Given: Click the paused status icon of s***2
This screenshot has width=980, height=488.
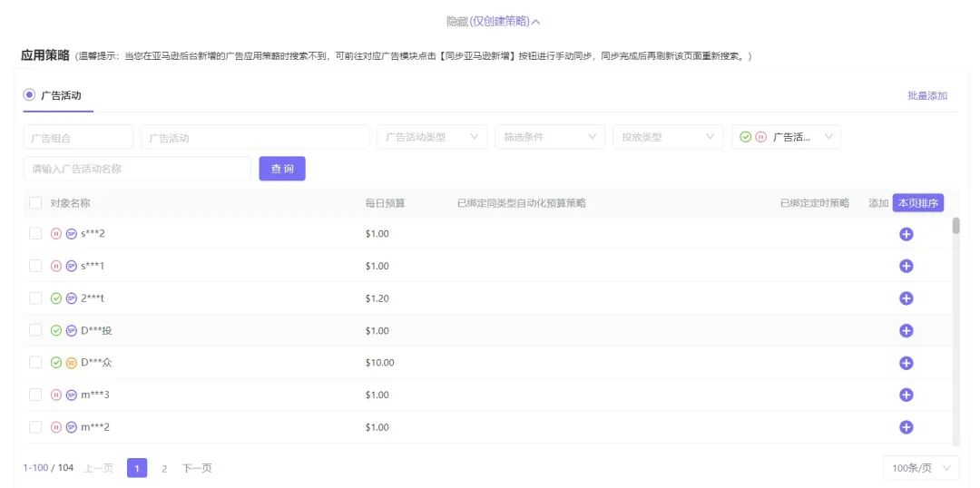Looking at the screenshot, I should coord(55,234).
